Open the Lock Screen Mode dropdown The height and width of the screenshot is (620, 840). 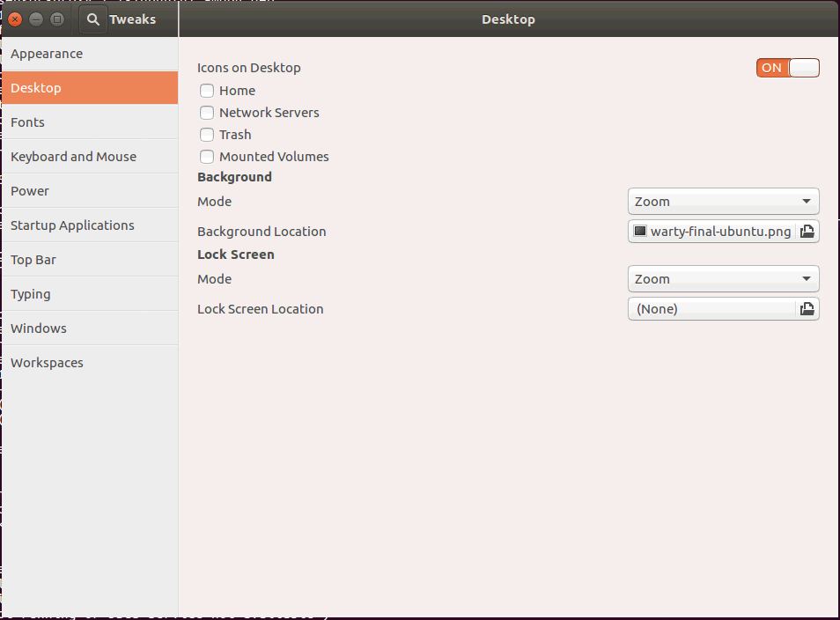point(723,279)
